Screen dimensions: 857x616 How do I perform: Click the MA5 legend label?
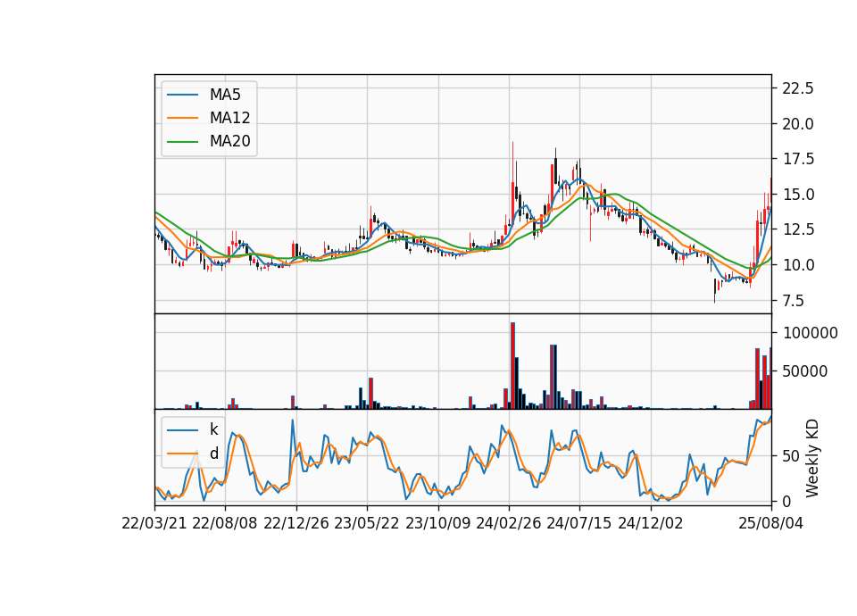click(225, 95)
